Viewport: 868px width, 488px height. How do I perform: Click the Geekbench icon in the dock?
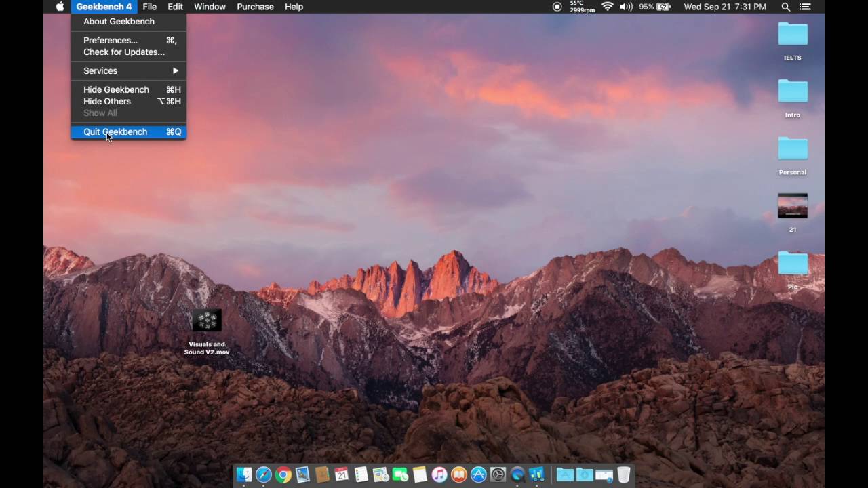(536, 475)
